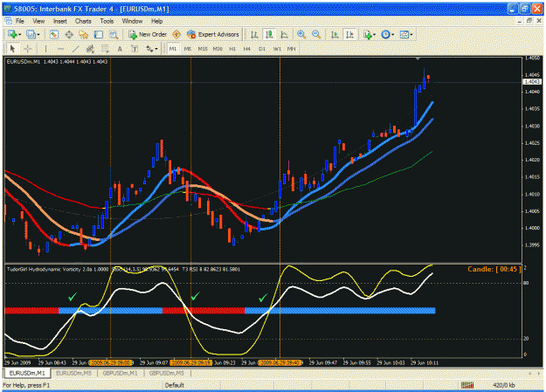Toggle the Terminal window icon
546x392 pixels.
coord(99,34)
